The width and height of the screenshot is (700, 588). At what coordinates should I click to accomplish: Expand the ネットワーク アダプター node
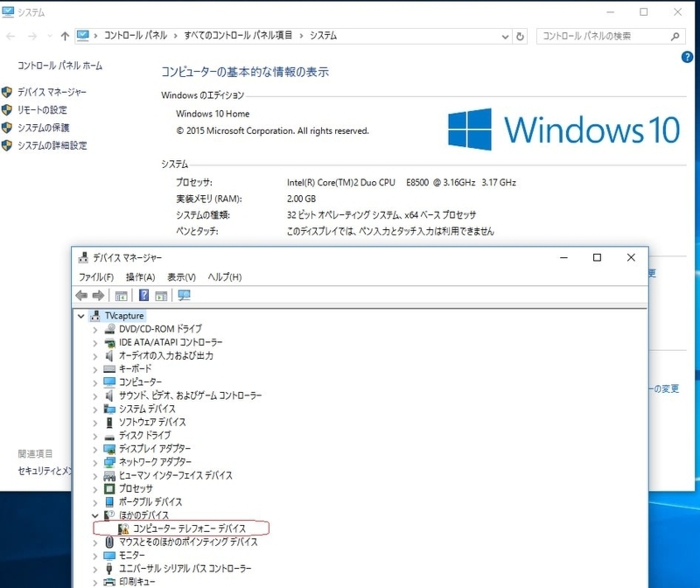pos(95,462)
